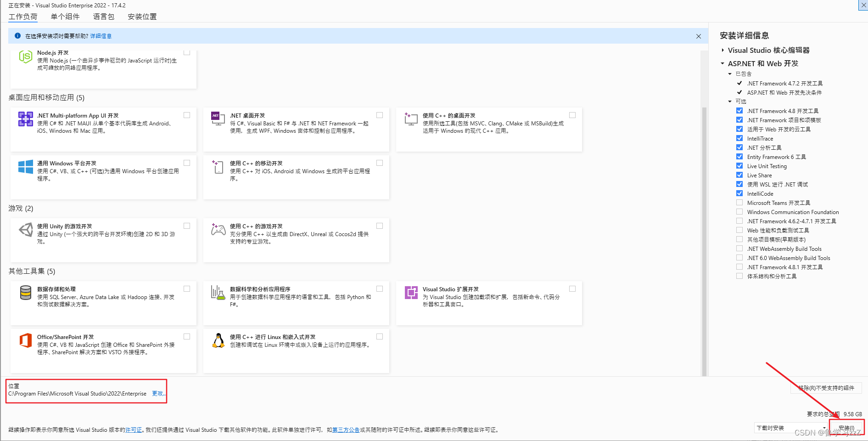Click the C++ game development controller icon
The image size is (868, 441).
click(x=218, y=230)
